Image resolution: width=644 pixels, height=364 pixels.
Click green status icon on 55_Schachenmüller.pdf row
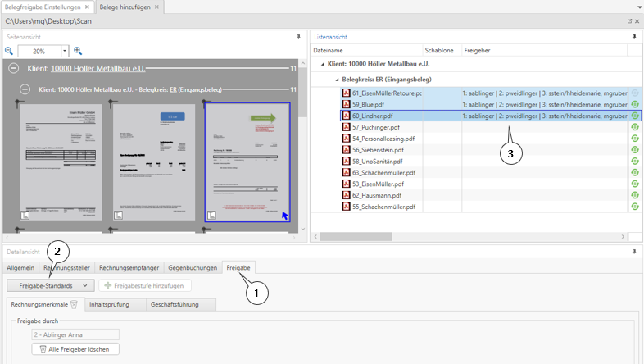click(x=635, y=207)
